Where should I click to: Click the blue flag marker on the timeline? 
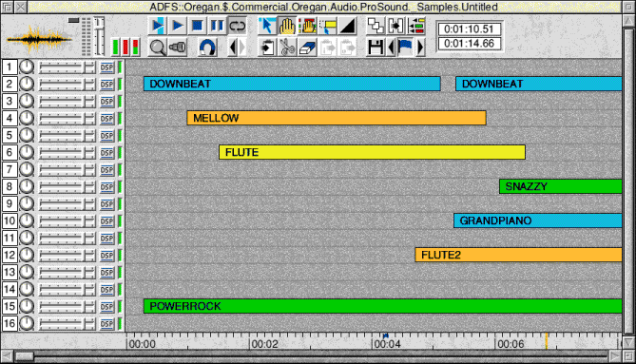386,335
